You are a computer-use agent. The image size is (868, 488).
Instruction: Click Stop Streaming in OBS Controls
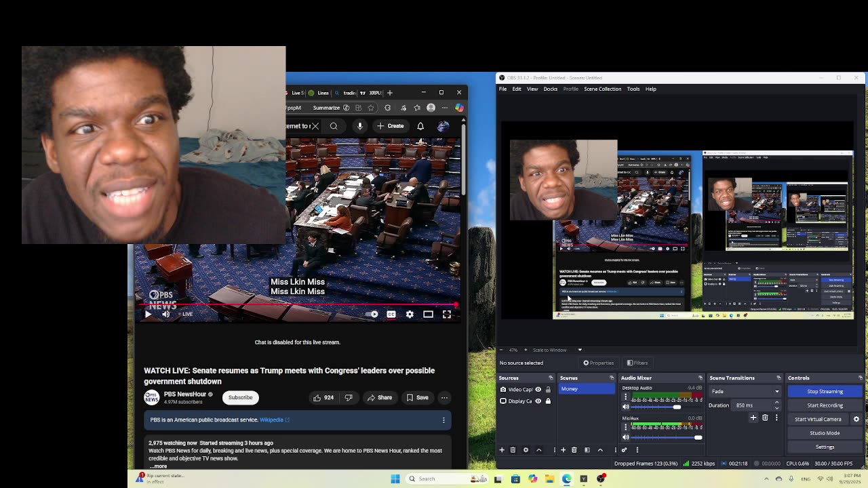(825, 392)
